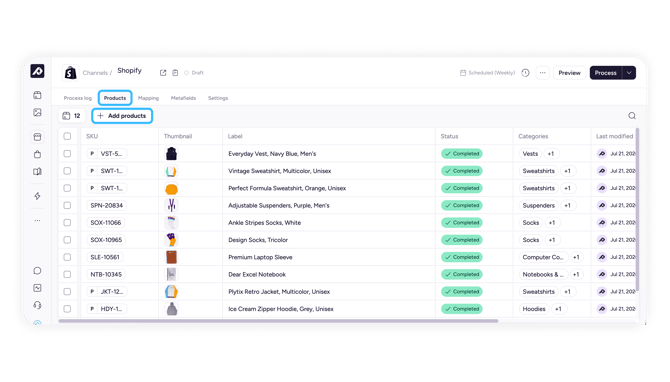Open the headset support icon in sidebar

coord(38,305)
